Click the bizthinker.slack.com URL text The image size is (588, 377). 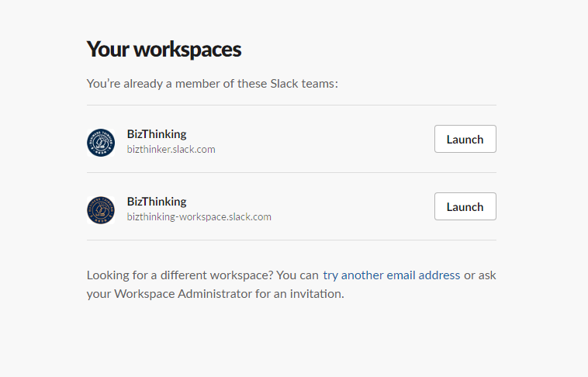(x=171, y=149)
